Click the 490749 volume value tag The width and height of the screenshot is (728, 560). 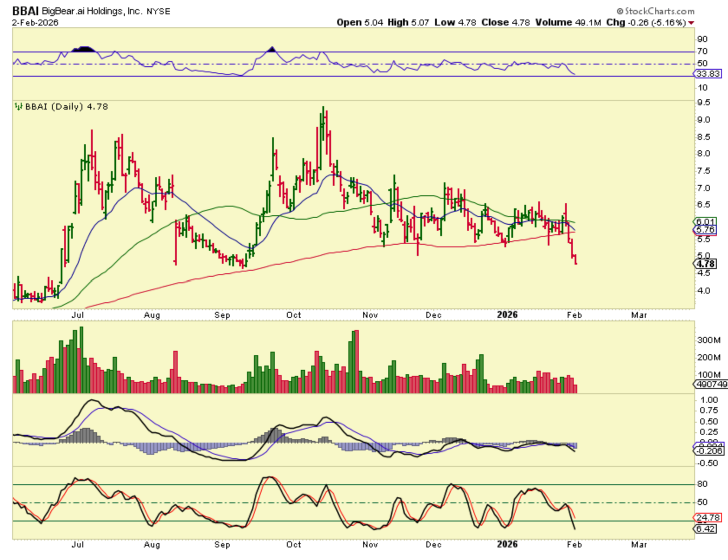coord(711,384)
